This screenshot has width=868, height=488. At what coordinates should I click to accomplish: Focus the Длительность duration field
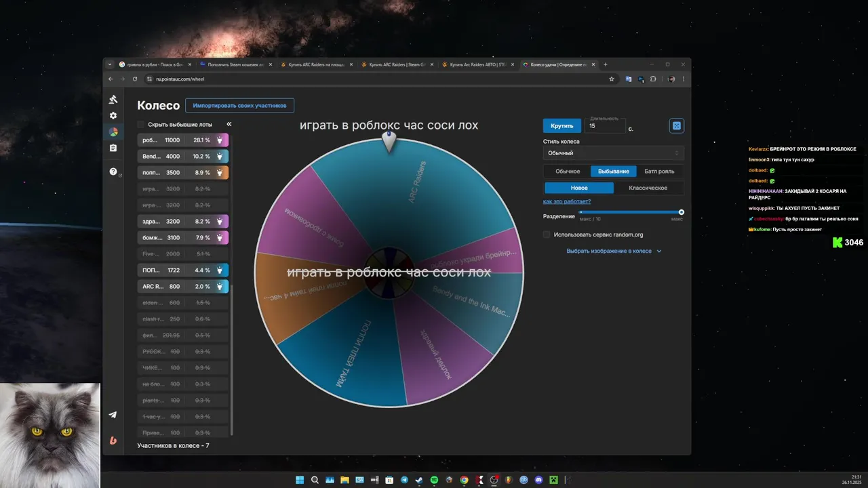605,125
